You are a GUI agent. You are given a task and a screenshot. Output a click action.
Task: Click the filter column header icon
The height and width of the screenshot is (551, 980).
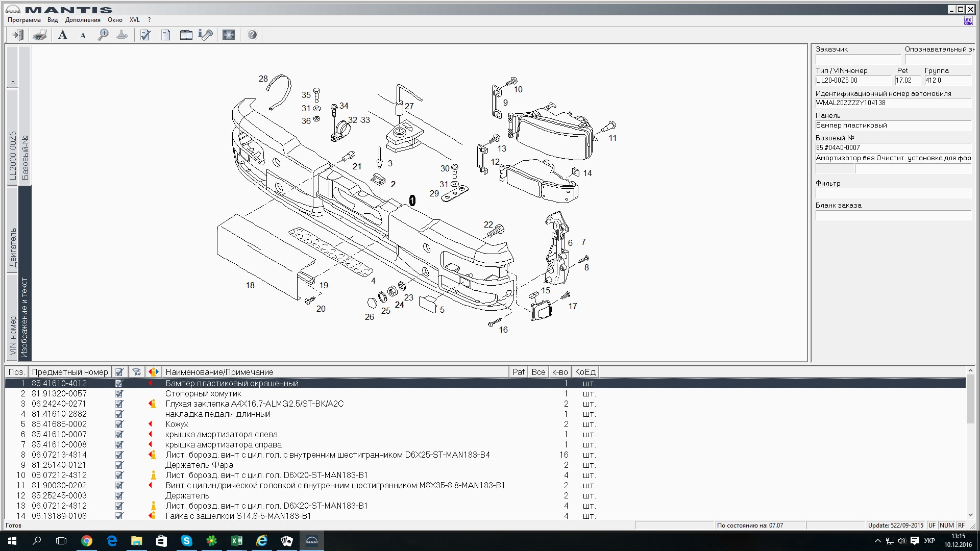136,372
